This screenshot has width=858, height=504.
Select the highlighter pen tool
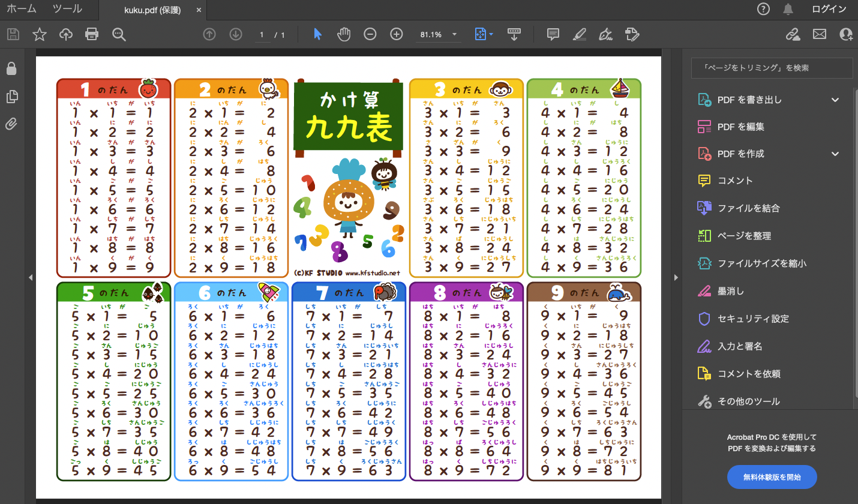coord(579,34)
